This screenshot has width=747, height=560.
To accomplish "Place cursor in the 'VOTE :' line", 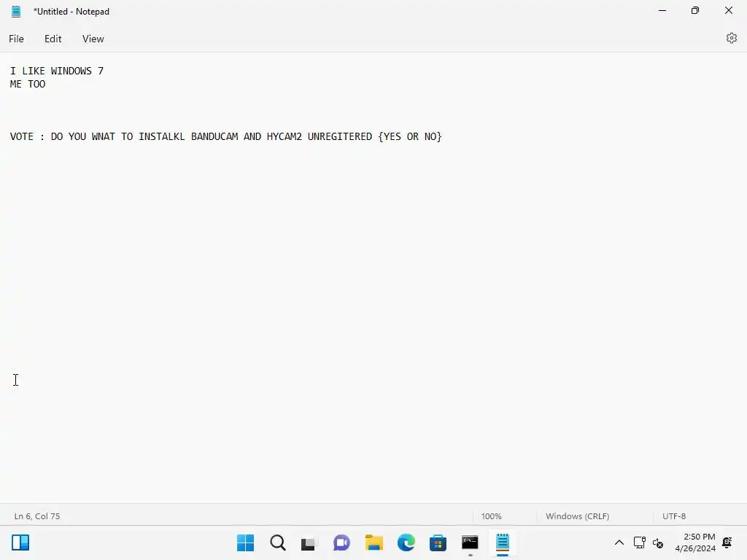I will 226,136.
